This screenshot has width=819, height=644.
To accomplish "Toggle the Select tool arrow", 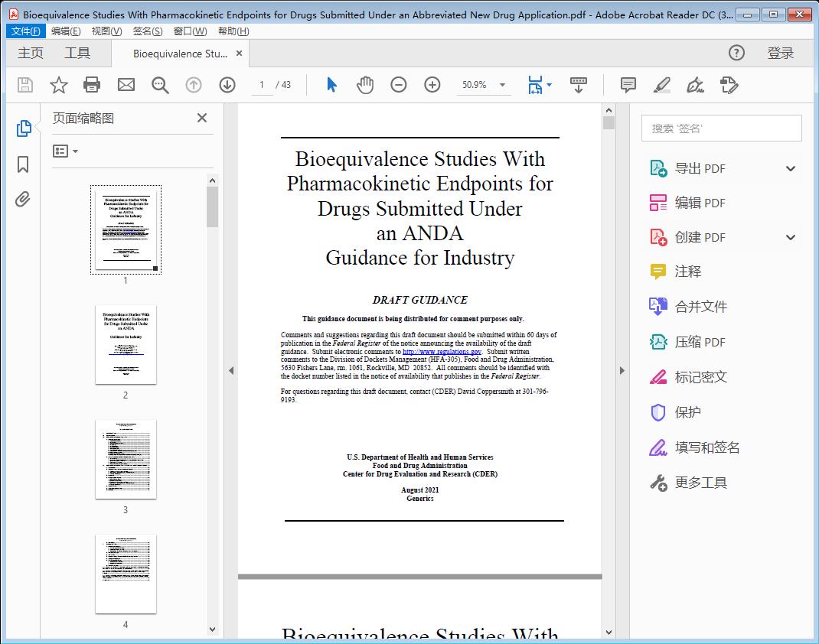I will click(331, 85).
